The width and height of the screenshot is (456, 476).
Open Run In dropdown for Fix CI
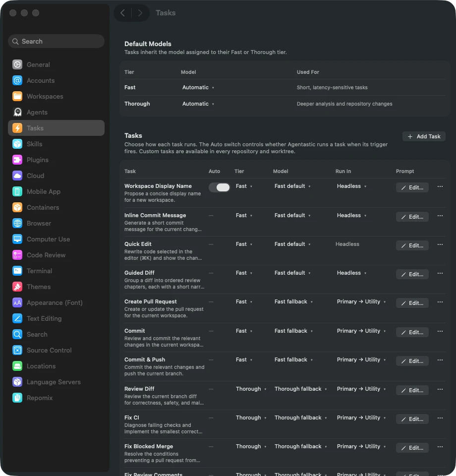coord(361,417)
